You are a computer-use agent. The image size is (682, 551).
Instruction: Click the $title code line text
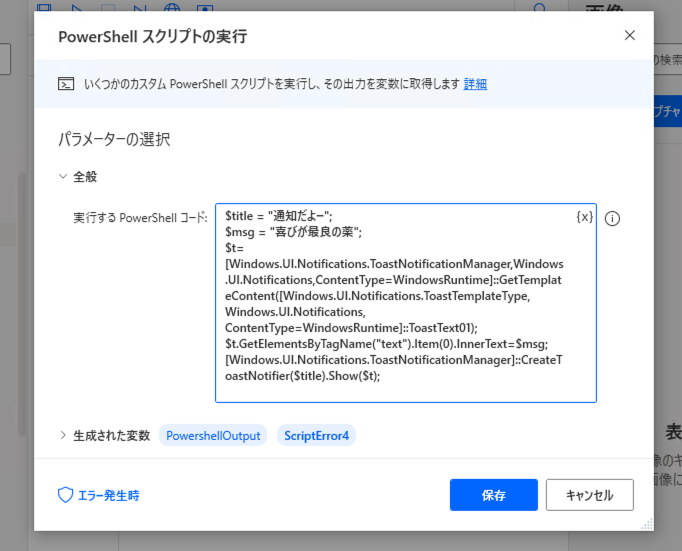(x=279, y=216)
